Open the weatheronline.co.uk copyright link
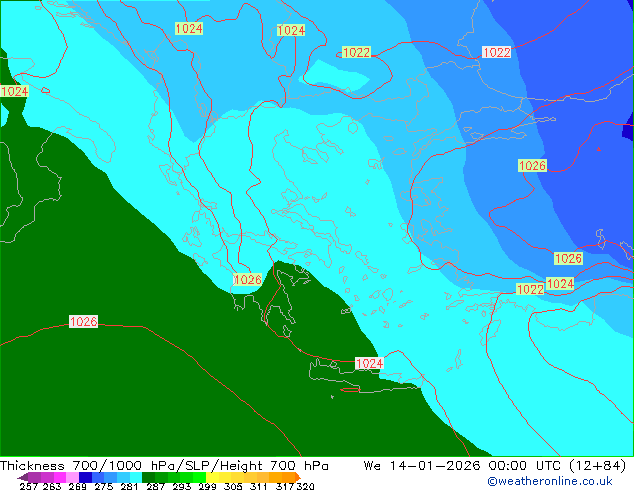Image resolution: width=634 pixels, height=490 pixels. pos(549,481)
